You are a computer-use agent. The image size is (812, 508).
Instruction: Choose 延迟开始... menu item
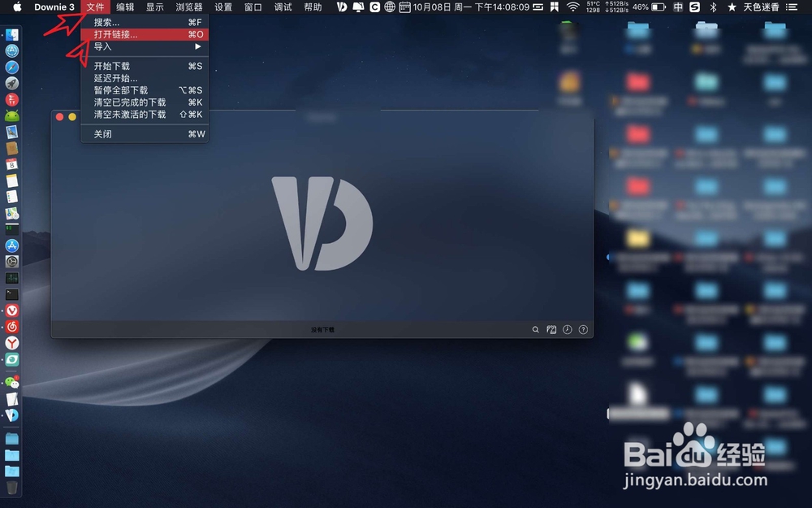point(145,78)
